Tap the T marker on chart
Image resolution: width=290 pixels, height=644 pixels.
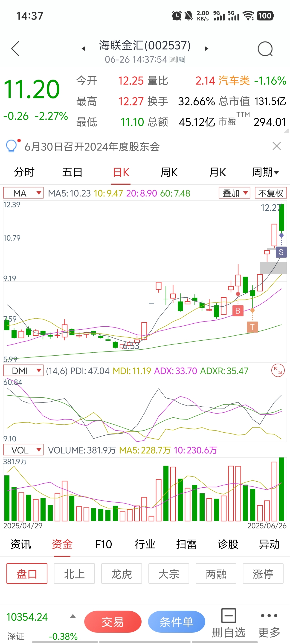point(252,327)
